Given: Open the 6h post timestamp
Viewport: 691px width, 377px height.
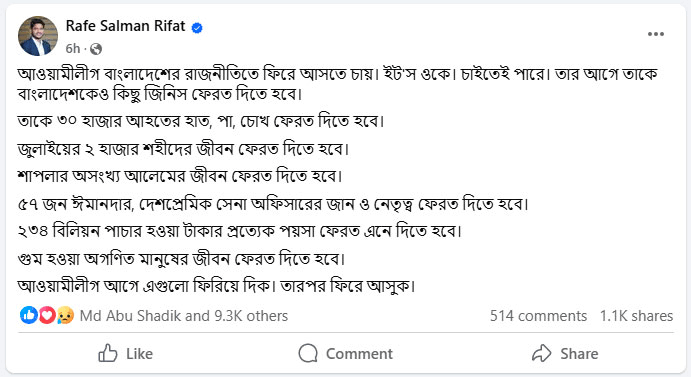Looking at the screenshot, I should pyautogui.click(x=73, y=49).
